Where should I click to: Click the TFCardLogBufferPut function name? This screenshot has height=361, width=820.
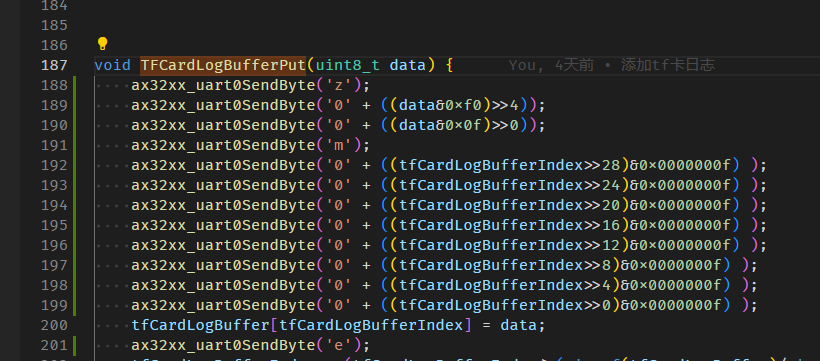pos(223,65)
